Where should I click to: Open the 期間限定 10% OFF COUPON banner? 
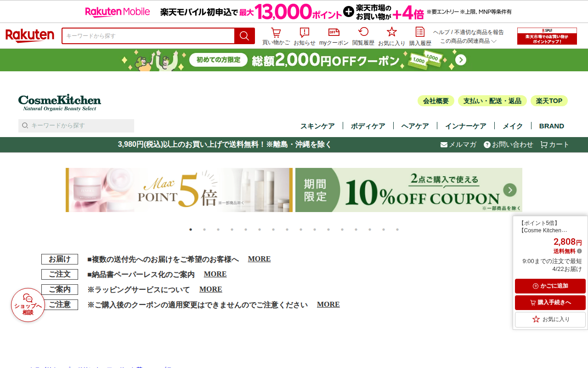[409, 190]
